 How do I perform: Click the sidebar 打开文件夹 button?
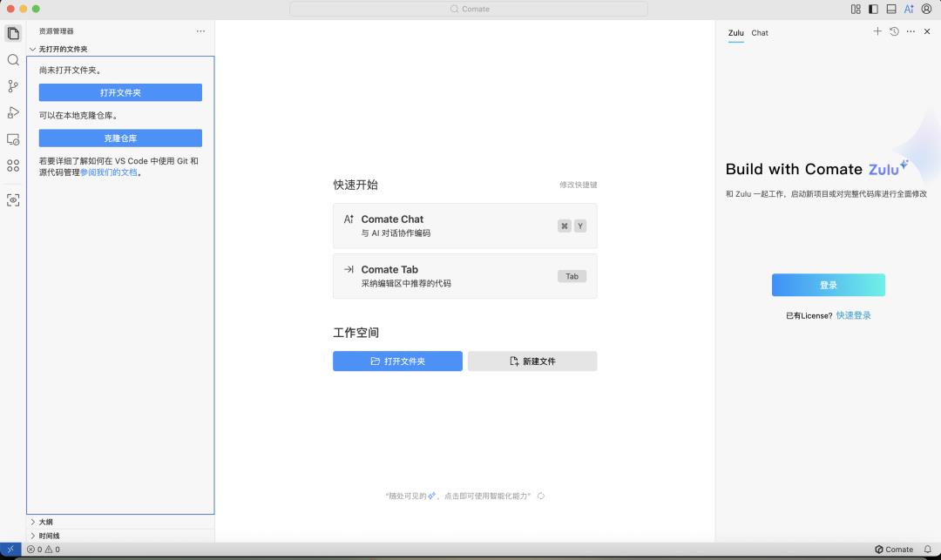click(x=120, y=92)
